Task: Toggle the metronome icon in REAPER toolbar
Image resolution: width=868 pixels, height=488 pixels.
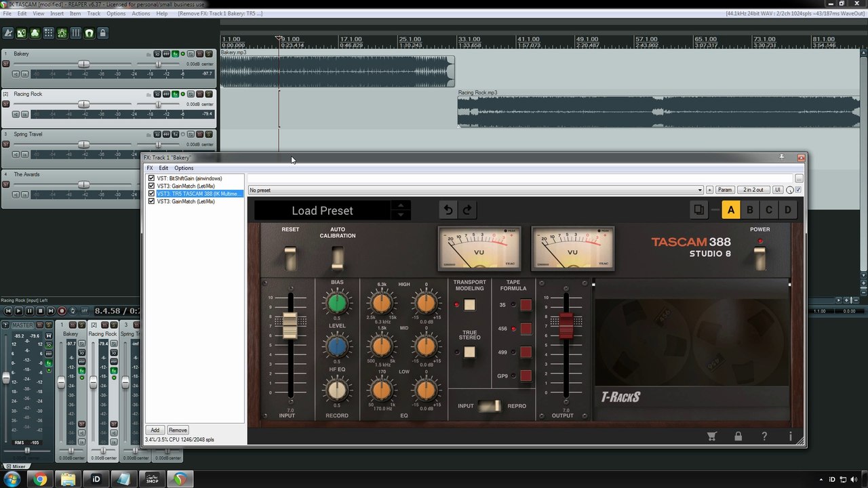Action: click(8, 33)
